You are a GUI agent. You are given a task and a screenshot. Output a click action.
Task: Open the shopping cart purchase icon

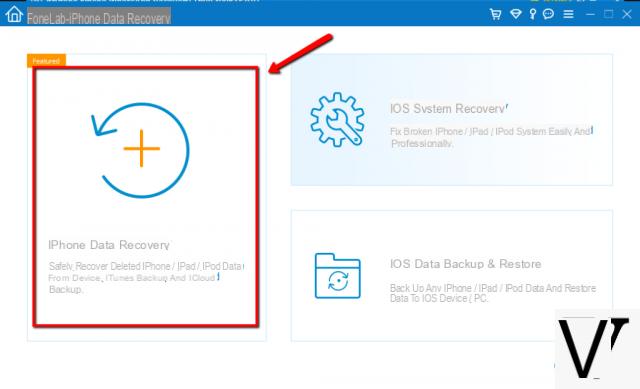pos(496,14)
